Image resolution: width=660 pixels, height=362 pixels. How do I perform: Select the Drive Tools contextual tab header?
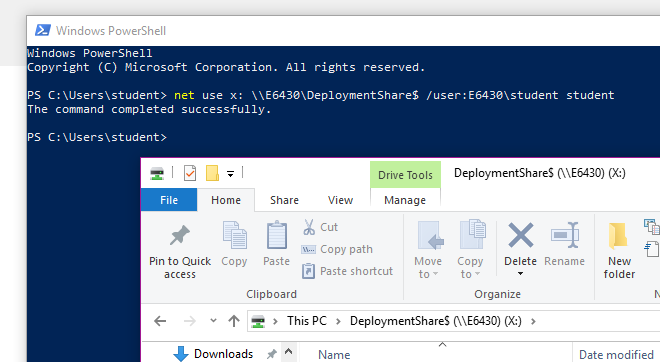tap(405, 175)
